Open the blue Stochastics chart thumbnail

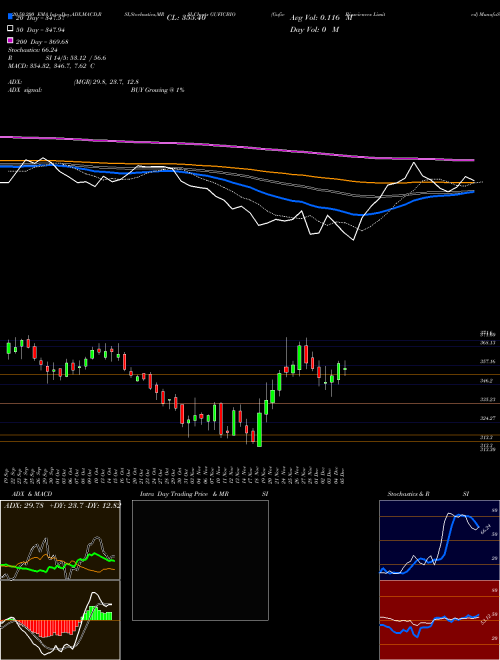click(x=439, y=540)
